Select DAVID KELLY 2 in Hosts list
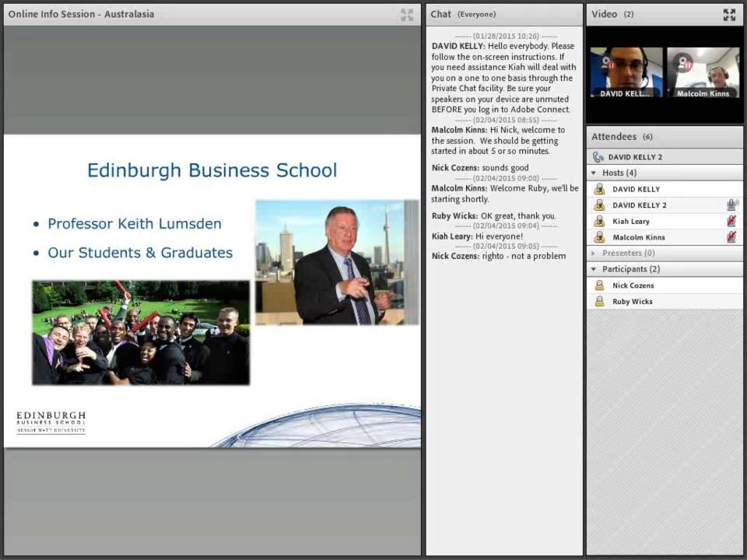This screenshot has width=747, height=560. (x=665, y=205)
